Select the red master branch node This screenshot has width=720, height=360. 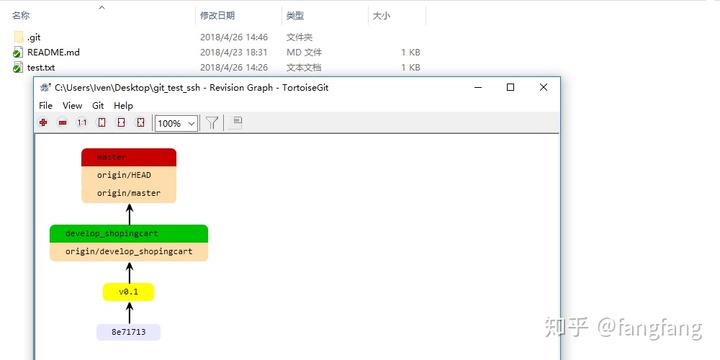coord(129,157)
